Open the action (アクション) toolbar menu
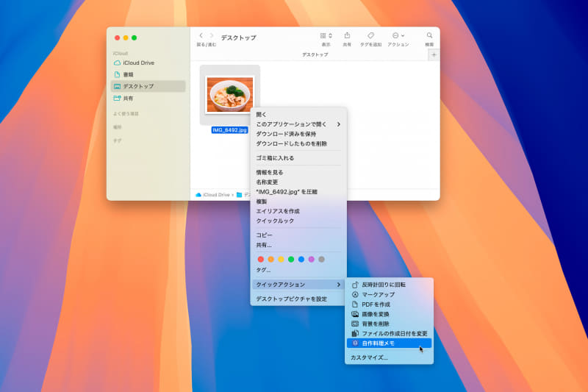The width and height of the screenshot is (588, 392). click(398, 35)
